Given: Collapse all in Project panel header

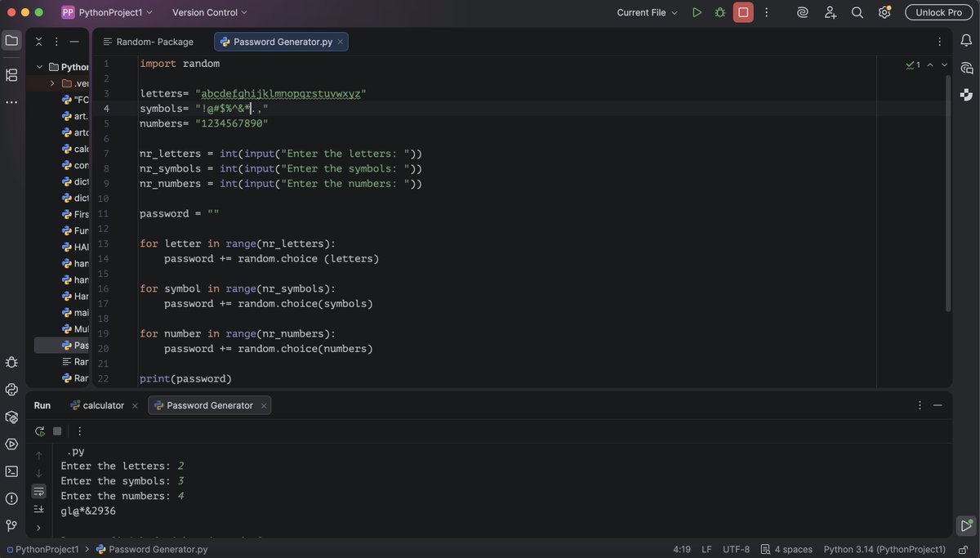Looking at the screenshot, I should [38, 41].
